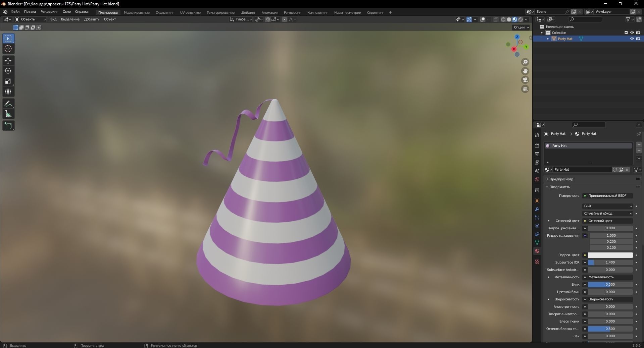Click the subsurface color swatch
The height and width of the screenshot is (348, 644).
tap(610, 255)
